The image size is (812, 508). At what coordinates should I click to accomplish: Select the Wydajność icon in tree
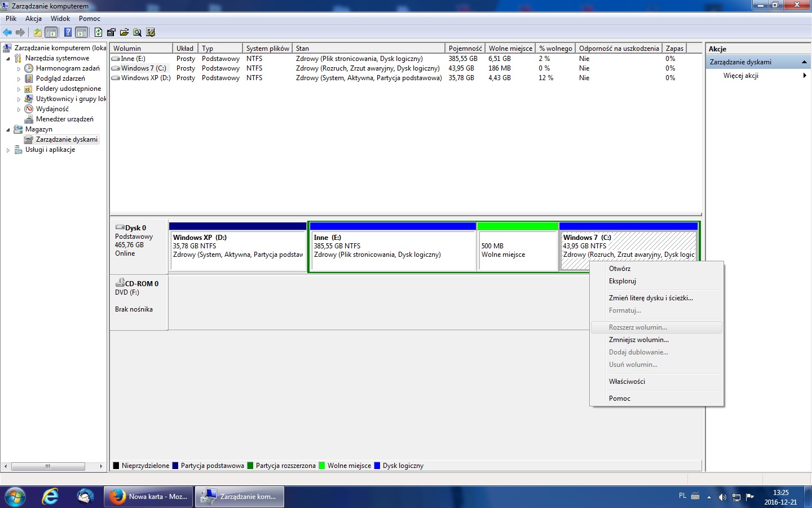pyautogui.click(x=29, y=109)
